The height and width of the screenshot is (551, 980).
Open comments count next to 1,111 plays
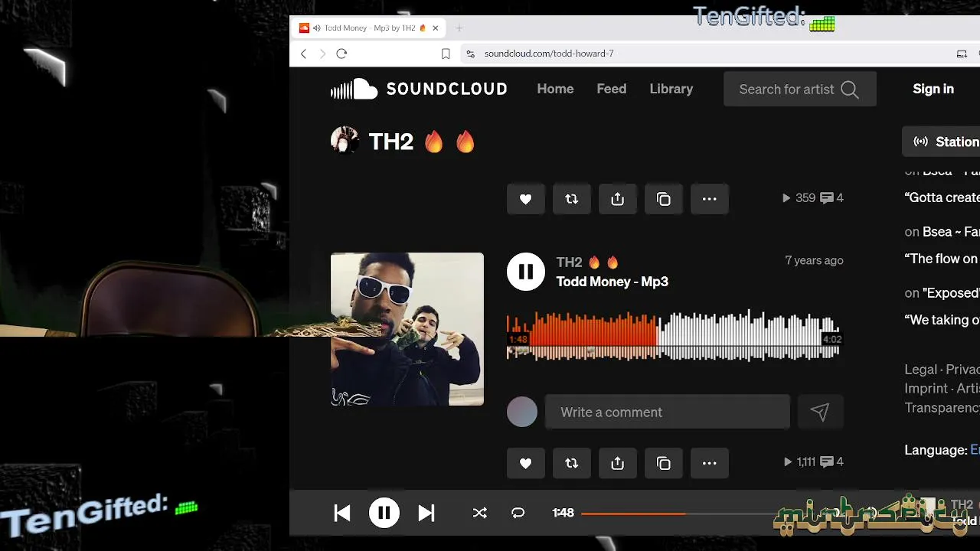pos(832,462)
